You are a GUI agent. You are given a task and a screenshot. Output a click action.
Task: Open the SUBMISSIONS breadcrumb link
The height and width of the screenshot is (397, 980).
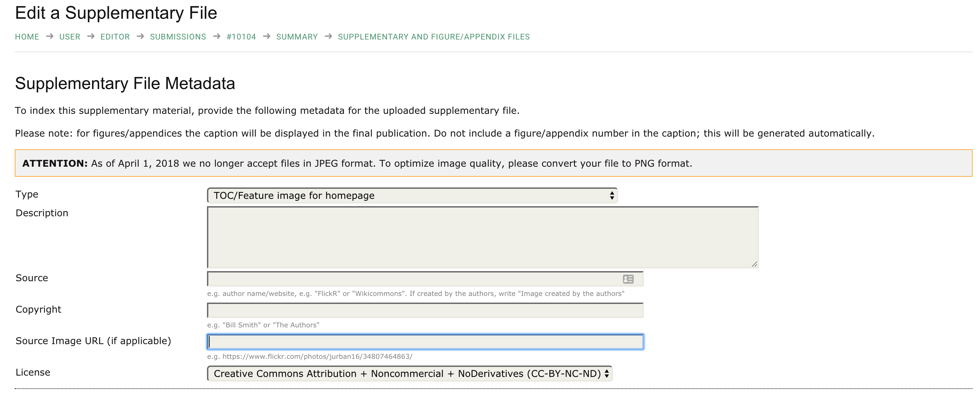pos(178,37)
